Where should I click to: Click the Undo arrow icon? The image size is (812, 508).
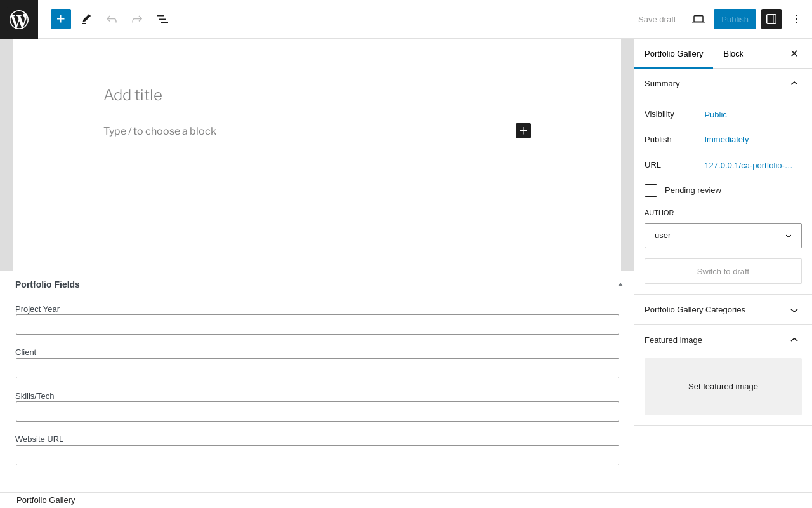pos(112,19)
